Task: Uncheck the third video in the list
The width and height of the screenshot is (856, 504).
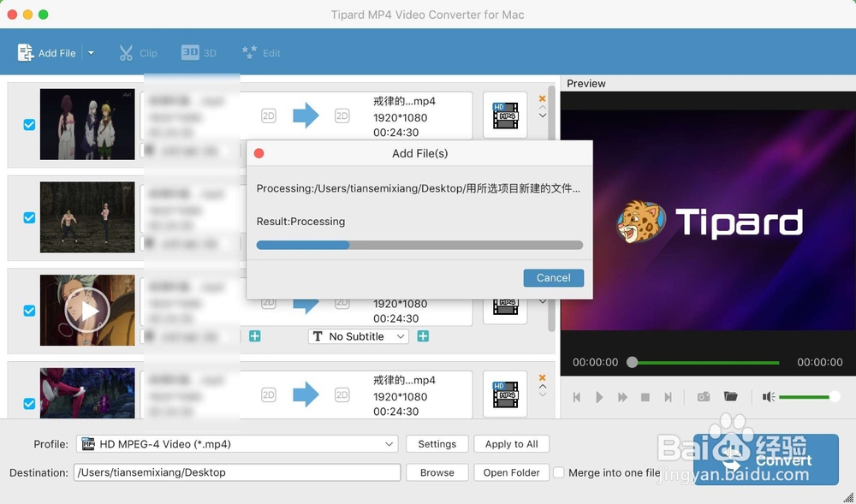Action: click(x=29, y=311)
